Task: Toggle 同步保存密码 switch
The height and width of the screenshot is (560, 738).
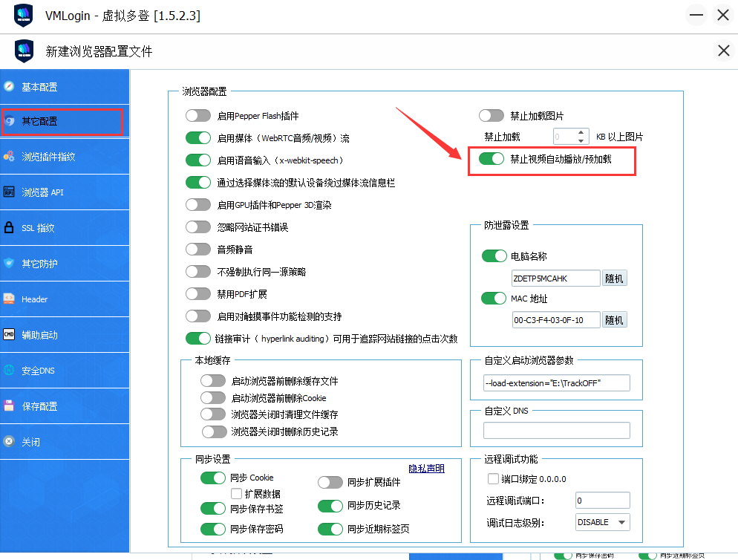Action: tap(213, 529)
